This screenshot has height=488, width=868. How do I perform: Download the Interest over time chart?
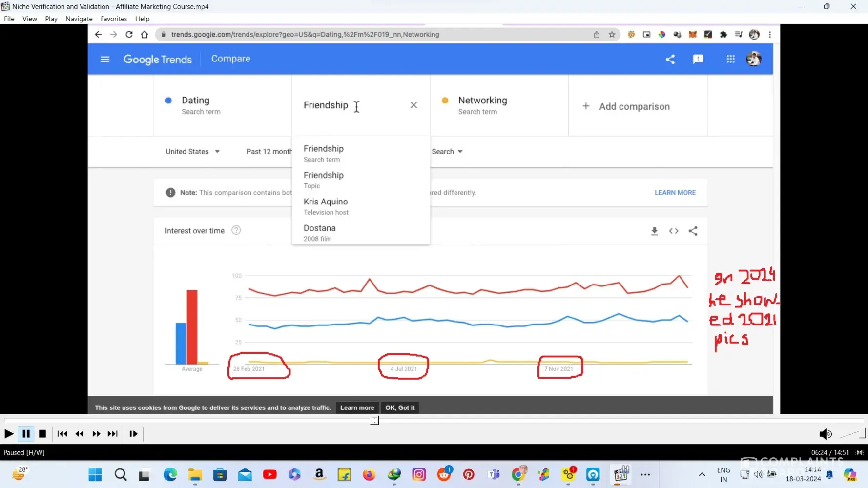point(654,231)
